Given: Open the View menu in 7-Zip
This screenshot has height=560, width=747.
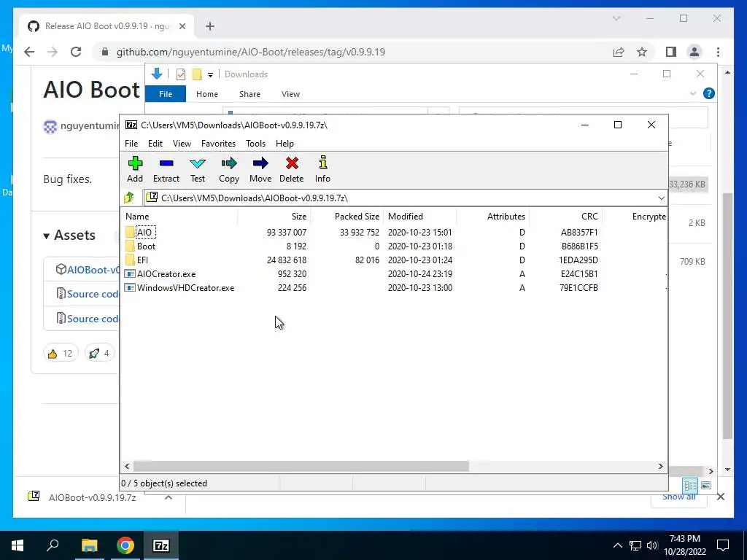Looking at the screenshot, I should coord(182,144).
